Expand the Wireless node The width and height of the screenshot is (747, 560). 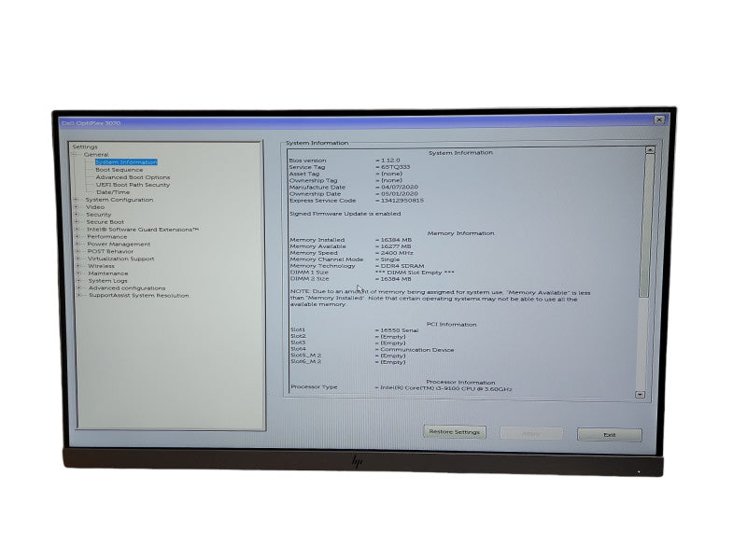tap(78, 266)
